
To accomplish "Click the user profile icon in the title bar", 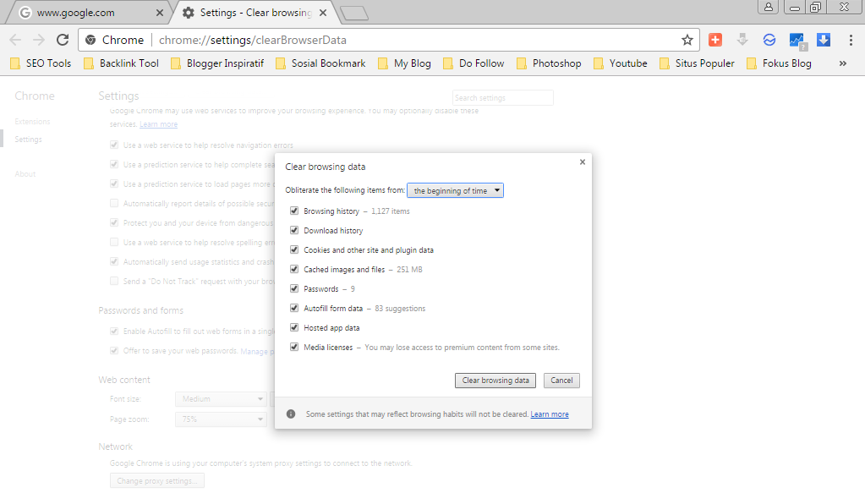I will (768, 7).
